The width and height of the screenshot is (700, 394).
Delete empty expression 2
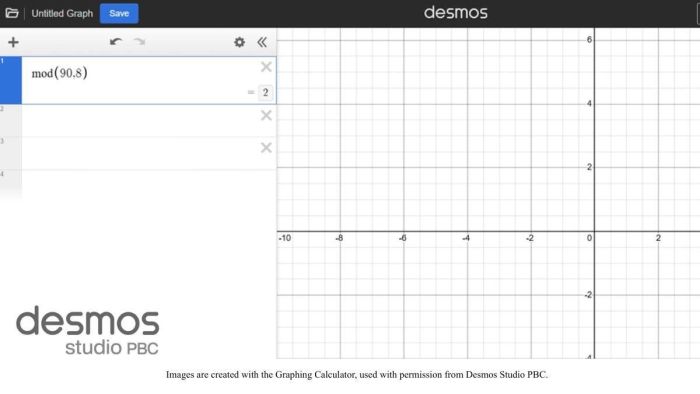point(266,116)
